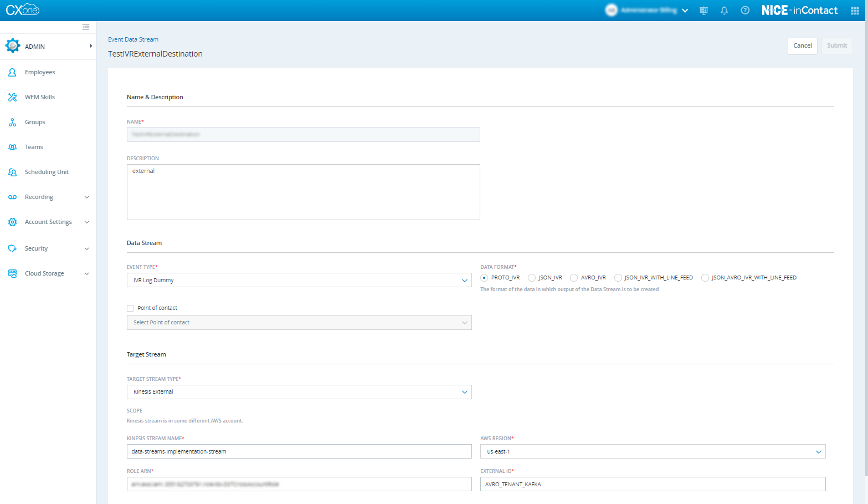
Task: Open the help question mark icon
Action: coord(745,11)
